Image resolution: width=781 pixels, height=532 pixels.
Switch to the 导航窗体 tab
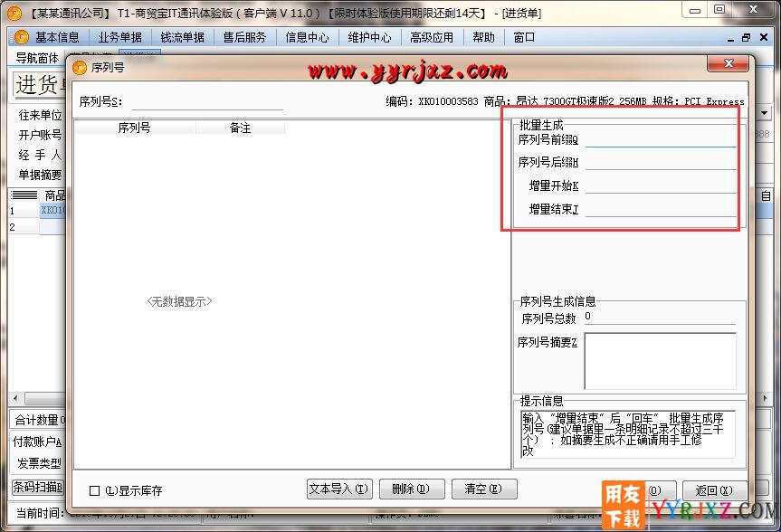coord(36,57)
